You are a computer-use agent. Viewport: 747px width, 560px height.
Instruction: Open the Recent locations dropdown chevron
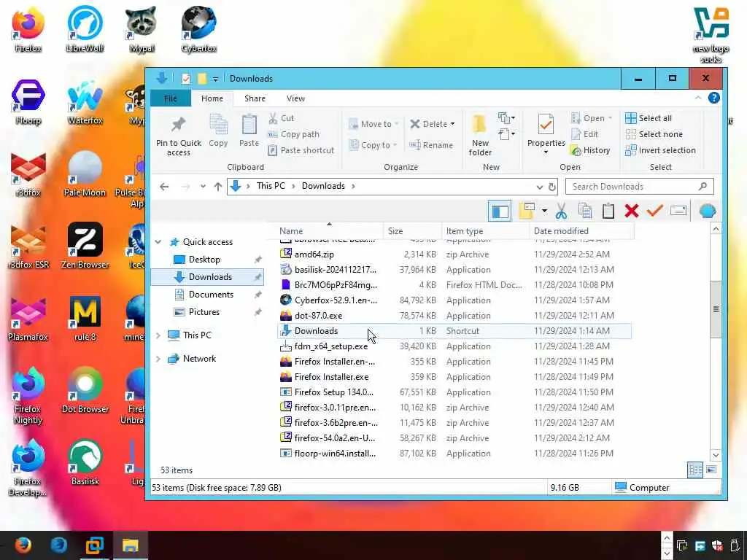(x=203, y=187)
